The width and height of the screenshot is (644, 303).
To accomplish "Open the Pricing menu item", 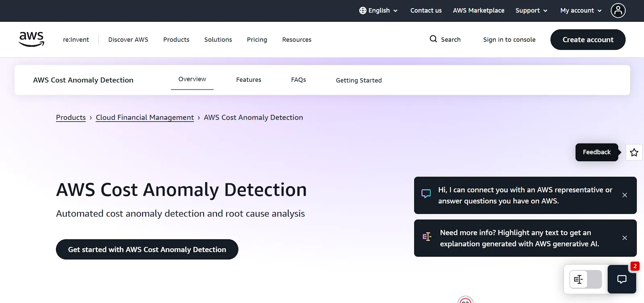I will pos(257,39).
